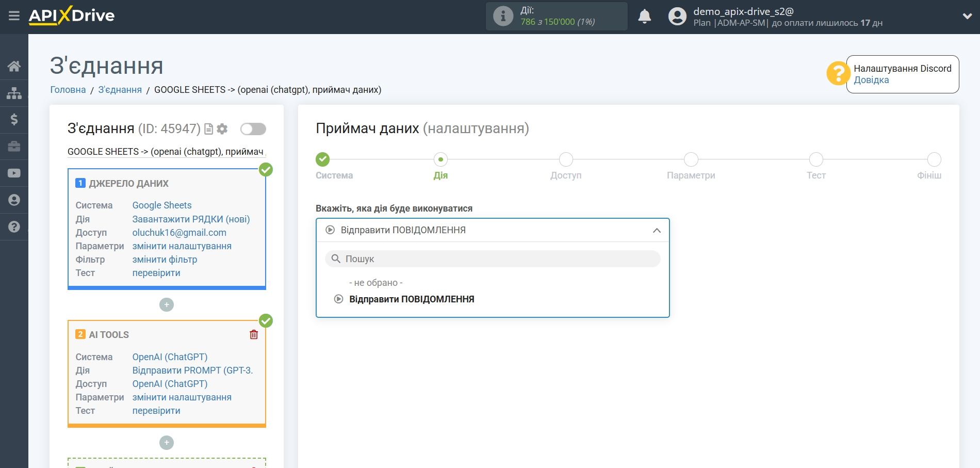Click the Тест step
Viewport: 980px width, 468px height.
(x=816, y=159)
